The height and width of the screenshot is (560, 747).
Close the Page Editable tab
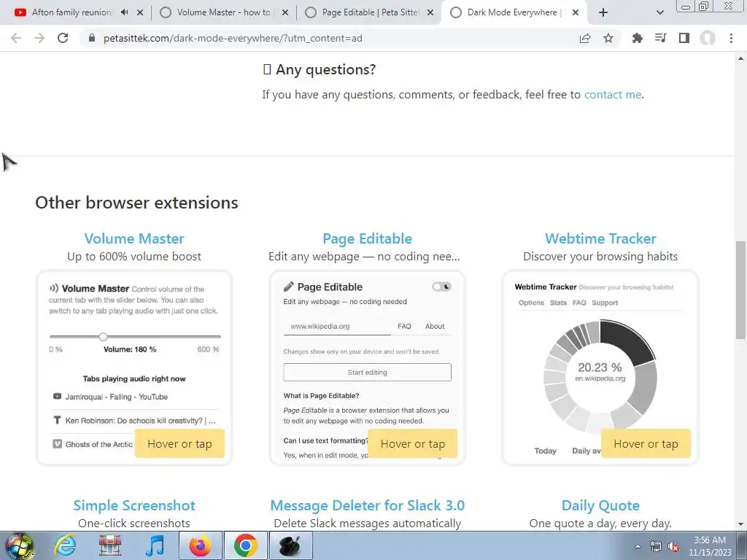pos(430,12)
